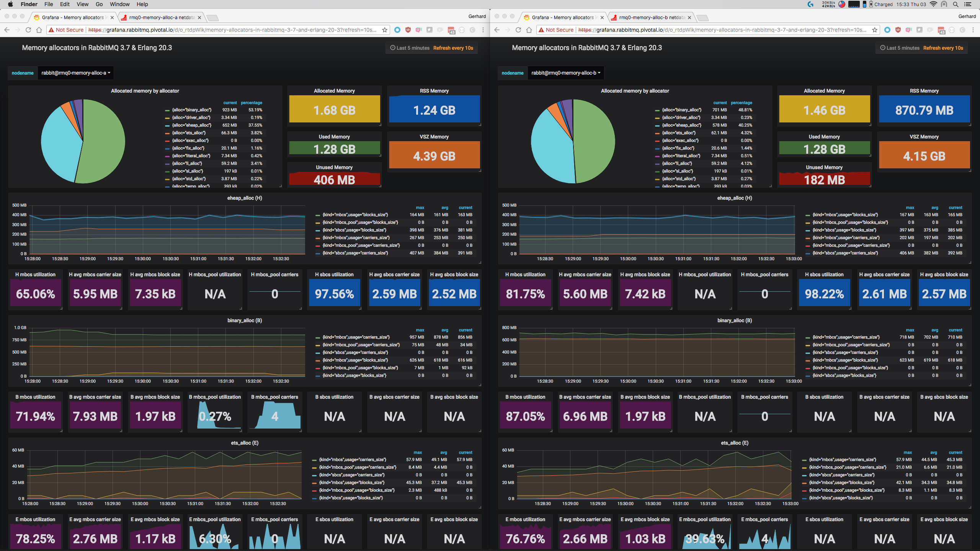Image resolution: width=980 pixels, height=551 pixels.
Task: Bookmark the page with left window star
Action: coord(385,30)
